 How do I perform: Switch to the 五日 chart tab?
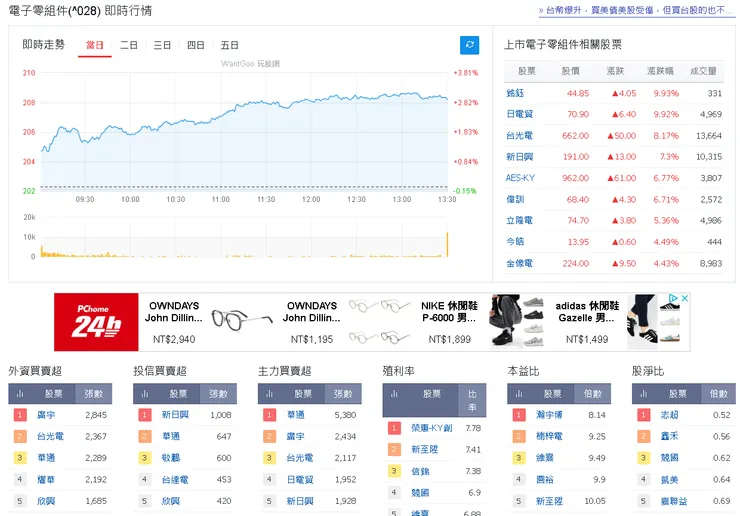point(229,45)
